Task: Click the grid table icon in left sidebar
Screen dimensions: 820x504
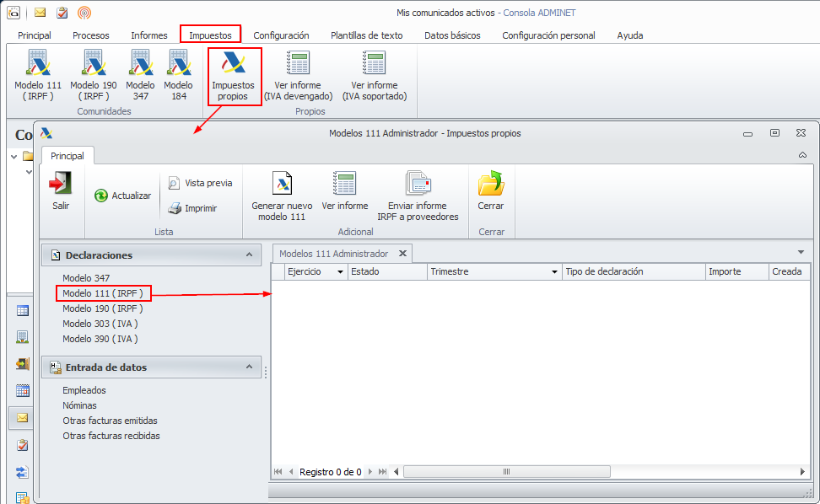Action: click(22, 311)
